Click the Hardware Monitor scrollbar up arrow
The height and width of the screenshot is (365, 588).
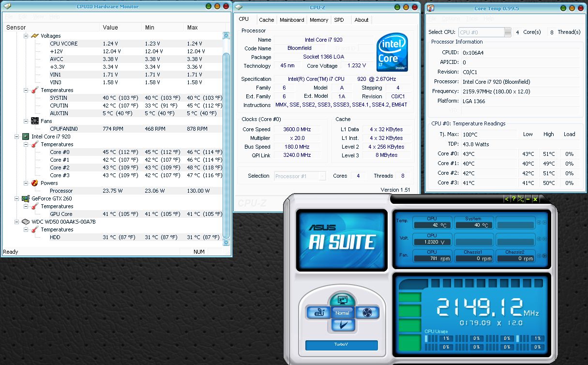tap(226, 35)
